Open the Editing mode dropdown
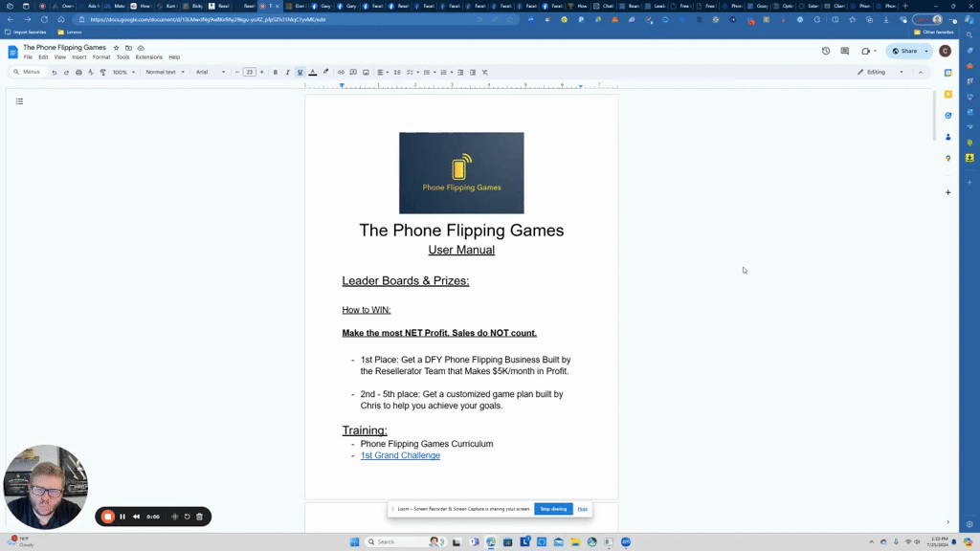This screenshot has width=980, height=551. coord(880,73)
